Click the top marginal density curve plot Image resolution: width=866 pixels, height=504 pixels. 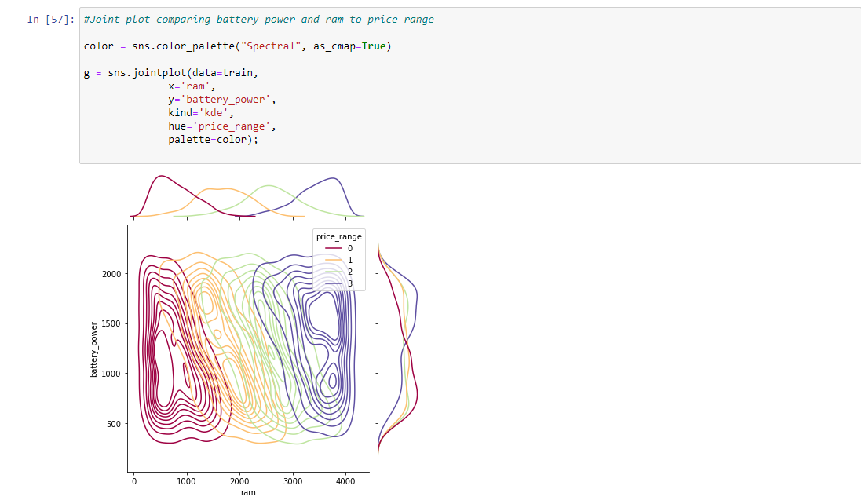coord(248,196)
